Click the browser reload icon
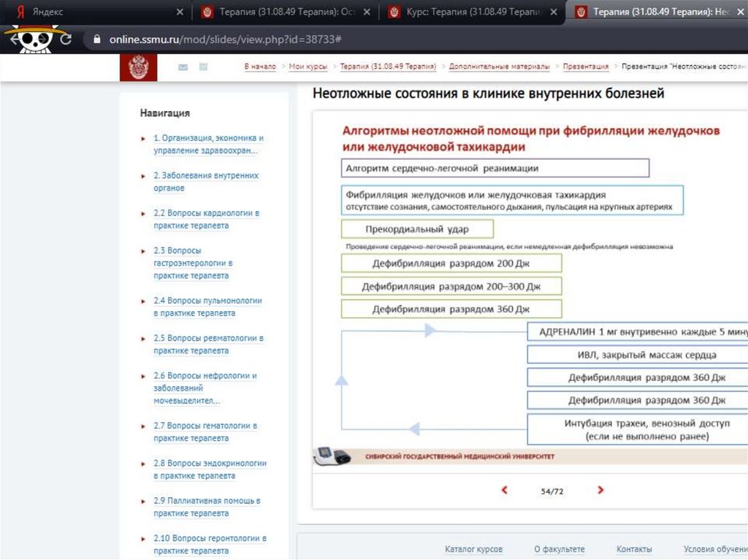 (66, 39)
